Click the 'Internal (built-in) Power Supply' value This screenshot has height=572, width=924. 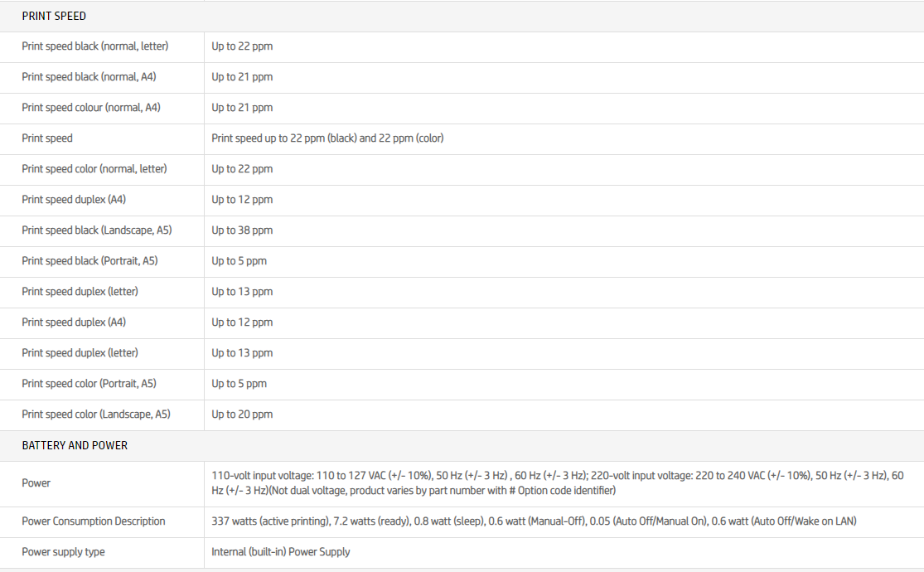point(281,552)
